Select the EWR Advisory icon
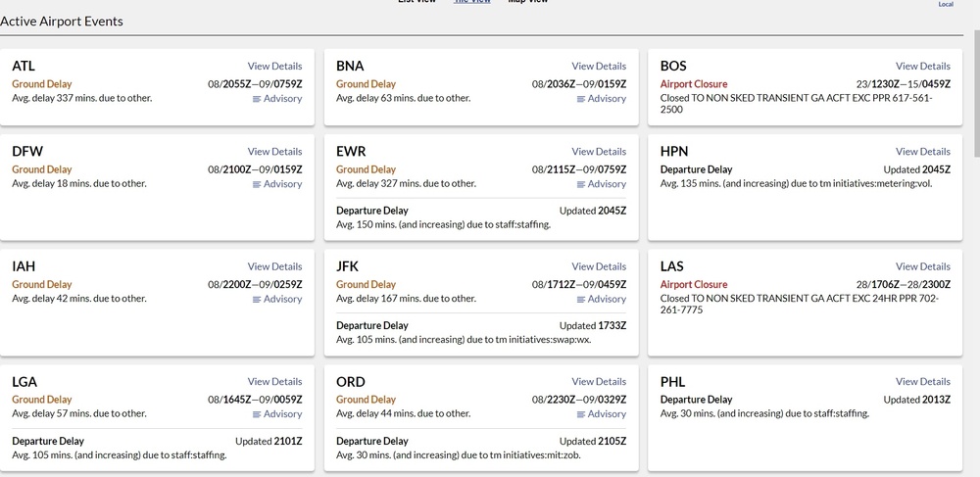980x477 pixels. click(581, 184)
